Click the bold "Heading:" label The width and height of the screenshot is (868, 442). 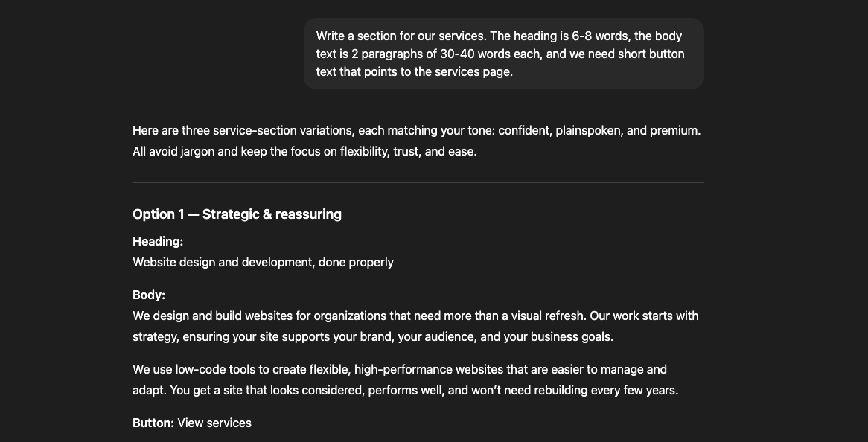pos(158,241)
